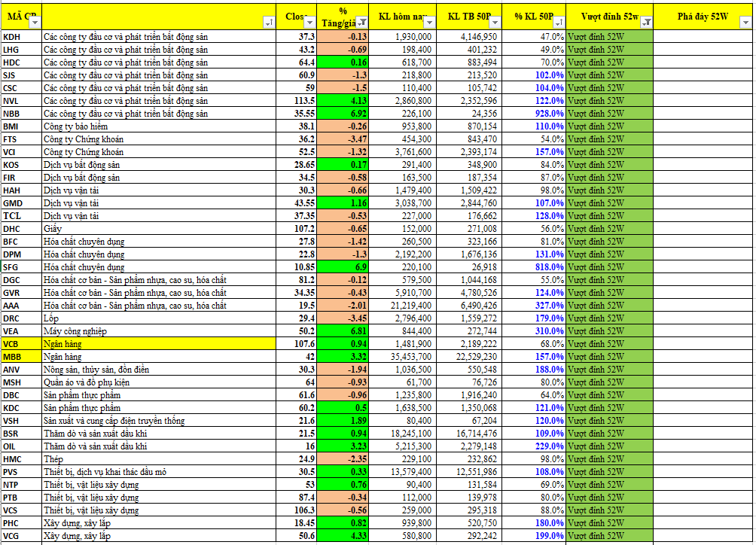Open the MÃ CP column filter dropdown
The width and height of the screenshot is (756, 545).
pyautogui.click(x=33, y=23)
